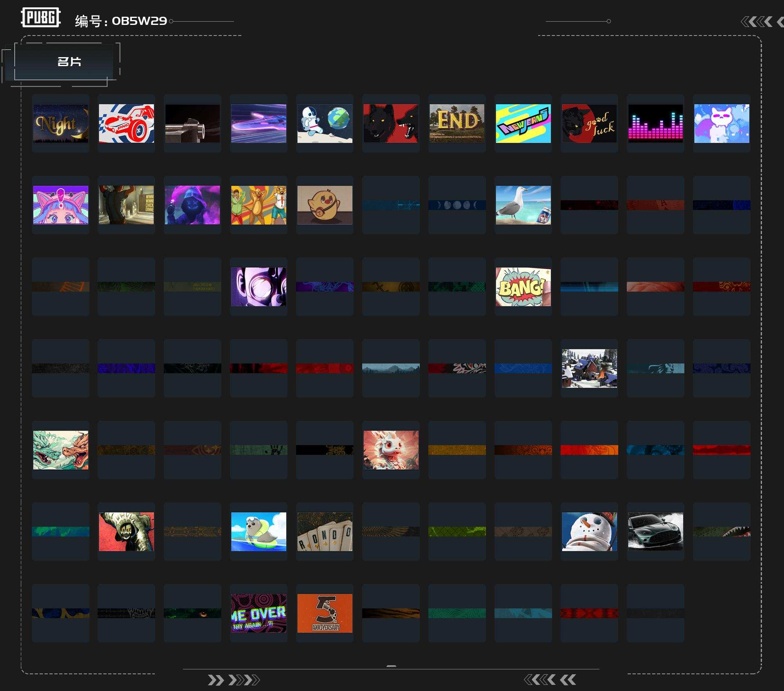Click the bottom-right left-pointing chevron arrows
This screenshot has width=784, height=691.
point(550,680)
